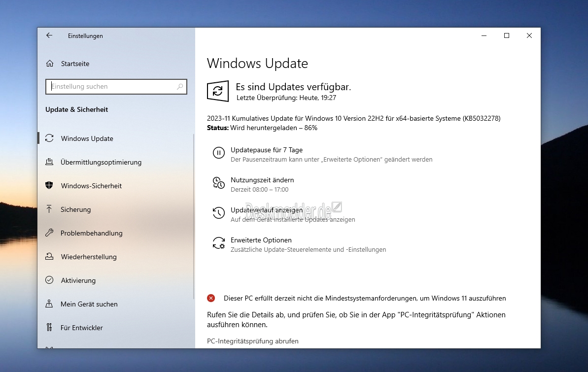The height and width of the screenshot is (372, 588).
Task: Click the Windows-Sicherheit shield icon
Action: point(49,186)
